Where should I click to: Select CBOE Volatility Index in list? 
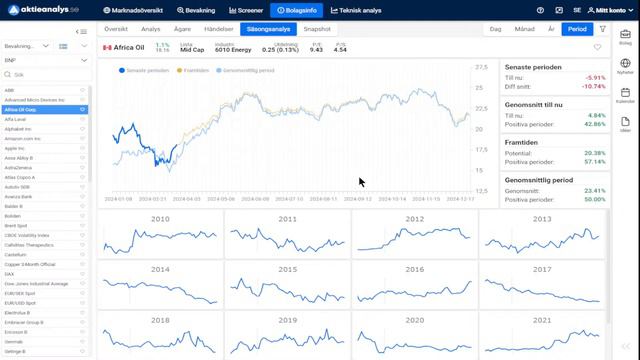pos(44,236)
